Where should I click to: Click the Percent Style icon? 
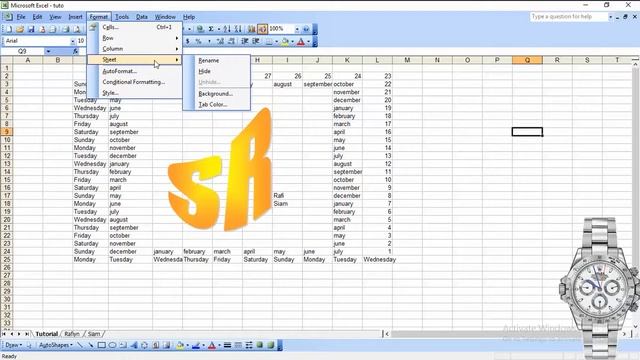[198, 41]
